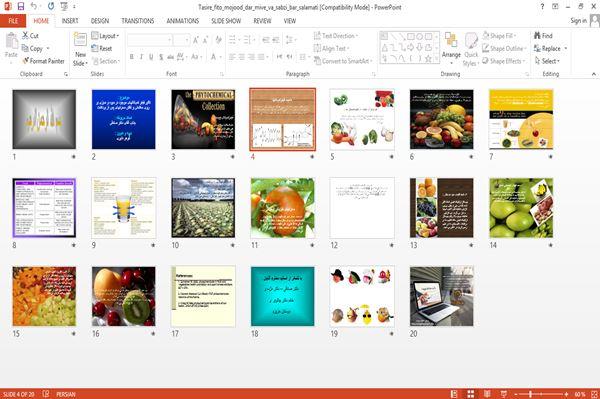
Task: Click the Redo icon in title bar
Action: click(51, 6)
